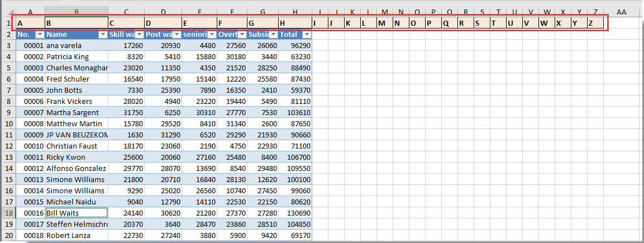
Task: Select column B header
Action: coord(77,11)
